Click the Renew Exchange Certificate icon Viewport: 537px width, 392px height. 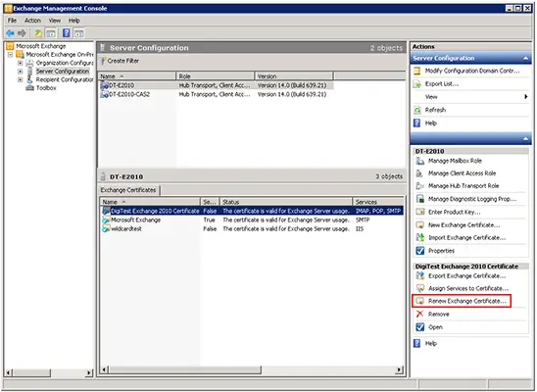tap(419, 301)
